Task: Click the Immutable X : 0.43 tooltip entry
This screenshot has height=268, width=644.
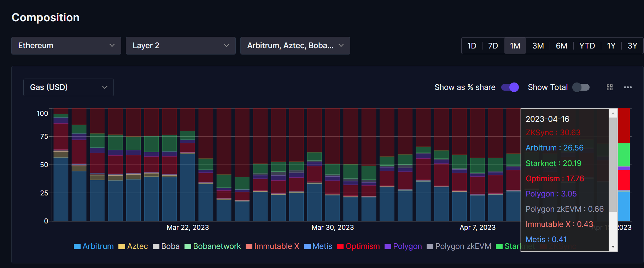Action: (559, 224)
